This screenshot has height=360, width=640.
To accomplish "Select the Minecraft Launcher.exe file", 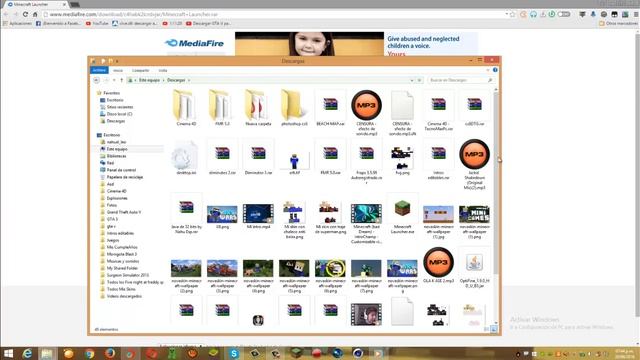I will [402, 214].
